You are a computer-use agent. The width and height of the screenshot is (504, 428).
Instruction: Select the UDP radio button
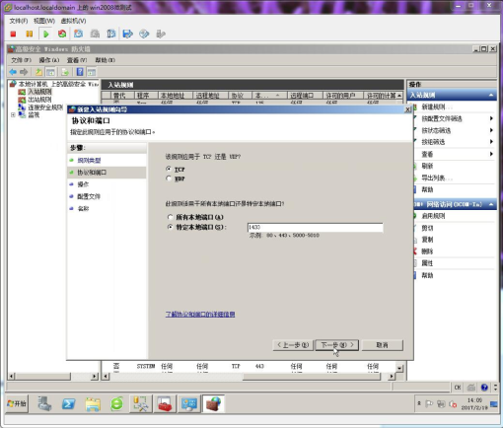(169, 178)
